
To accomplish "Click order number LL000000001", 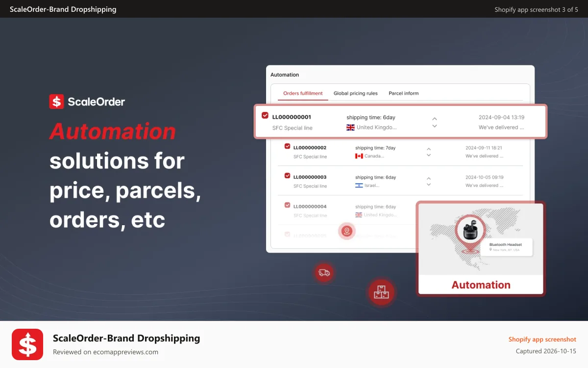I will [x=292, y=117].
